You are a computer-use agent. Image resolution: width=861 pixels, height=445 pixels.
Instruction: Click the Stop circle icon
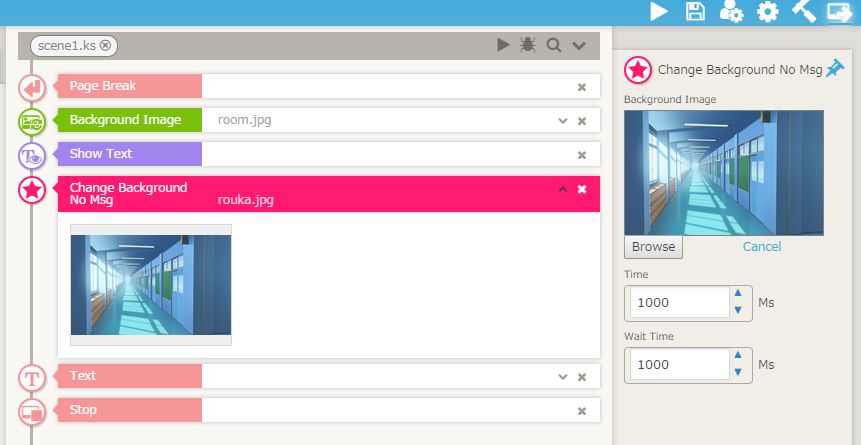click(32, 412)
